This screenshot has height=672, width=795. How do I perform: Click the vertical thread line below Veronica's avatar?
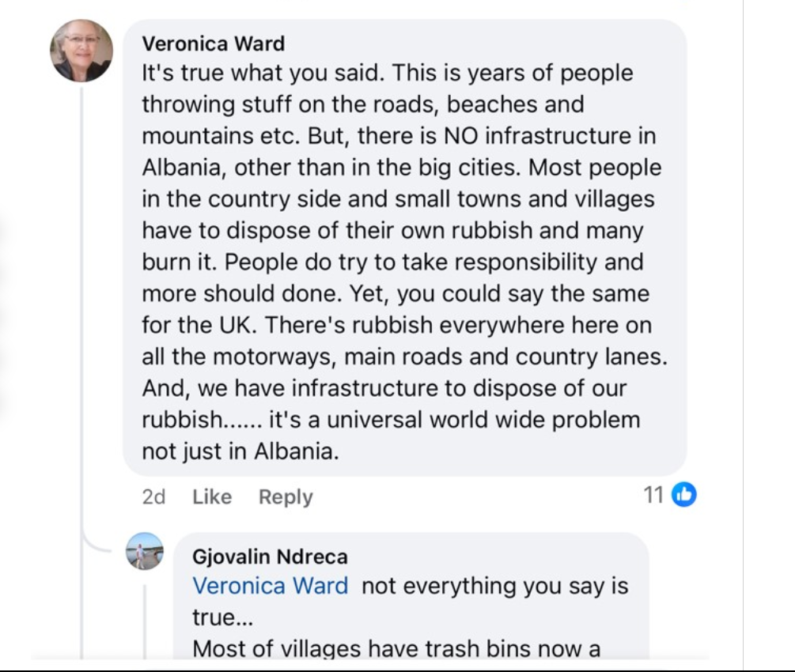(81, 316)
